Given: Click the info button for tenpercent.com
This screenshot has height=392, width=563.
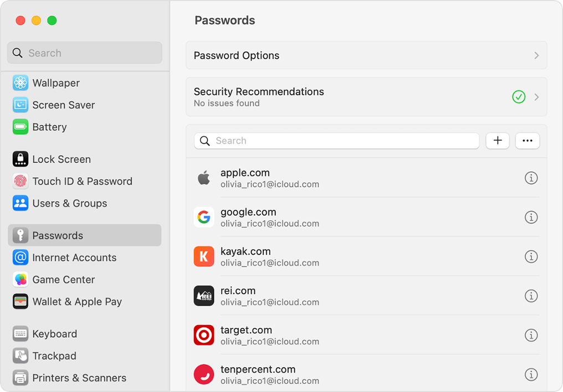Looking at the screenshot, I should (531, 374).
